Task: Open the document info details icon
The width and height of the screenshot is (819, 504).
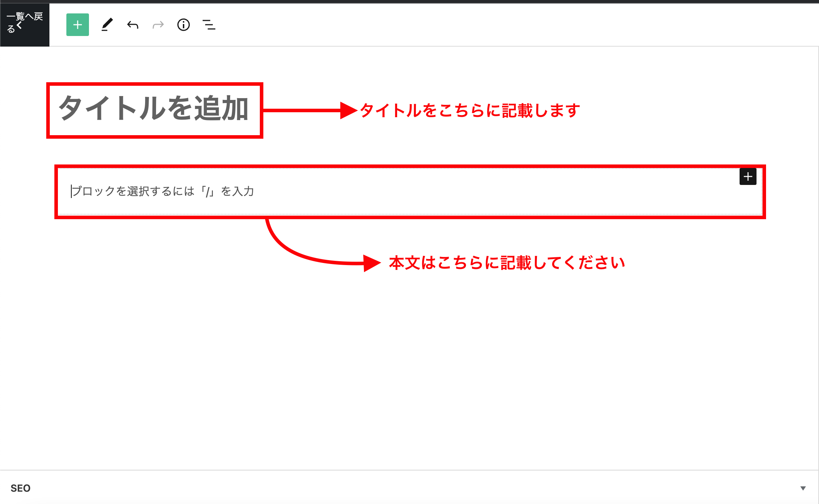Action: coord(184,25)
